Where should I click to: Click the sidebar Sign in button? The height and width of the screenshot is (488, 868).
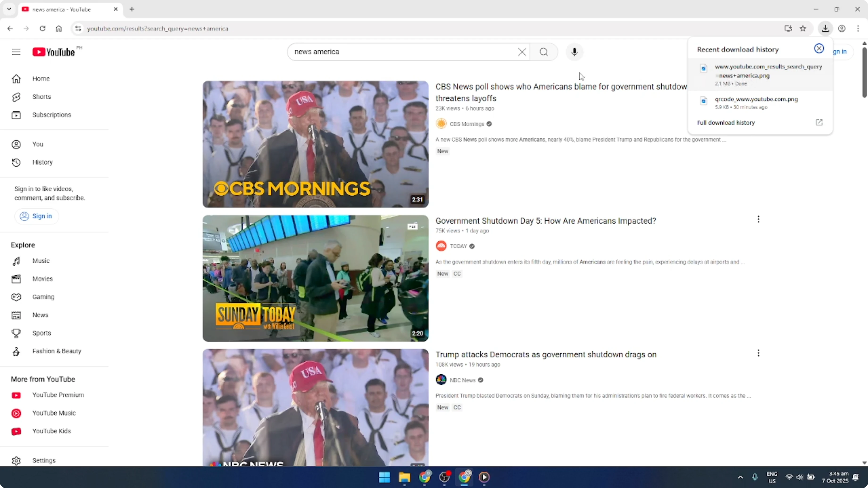[x=36, y=216]
